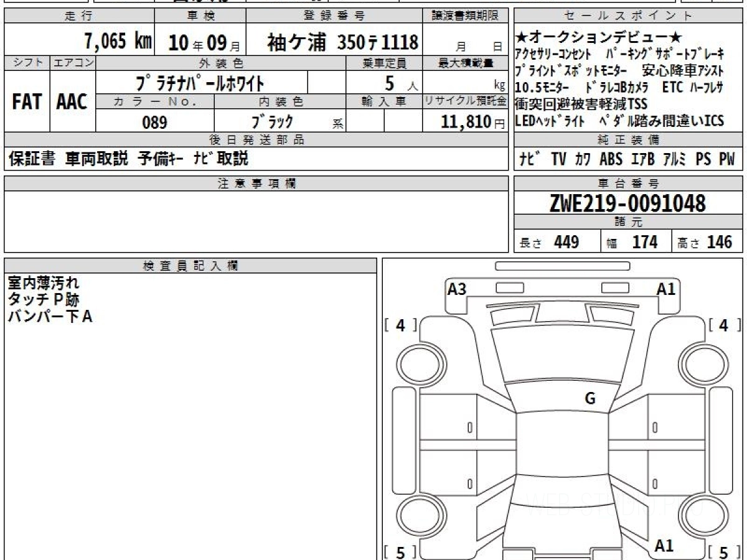Screen dimensions: 747x560
Task: Select the FAT shift type cell
Action: [x=27, y=102]
